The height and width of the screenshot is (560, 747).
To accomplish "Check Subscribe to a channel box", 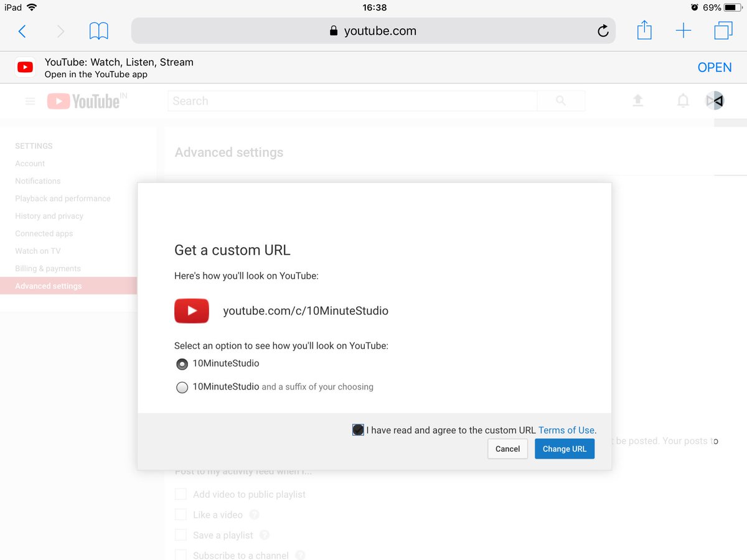I will click(x=181, y=554).
